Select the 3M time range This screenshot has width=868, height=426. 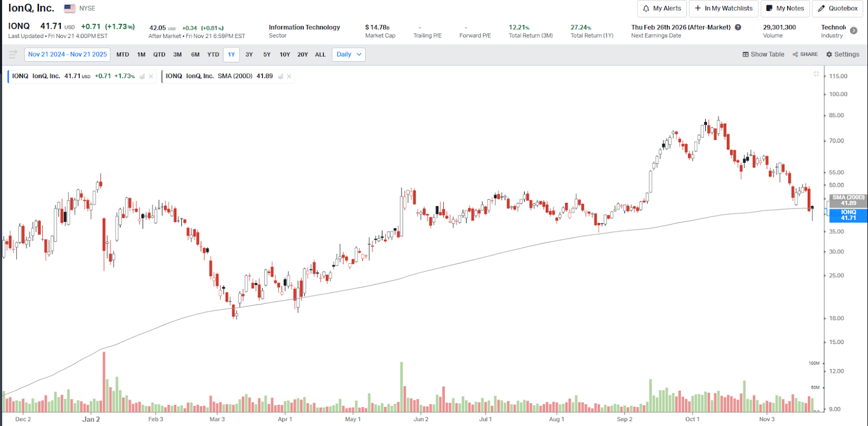coord(177,54)
